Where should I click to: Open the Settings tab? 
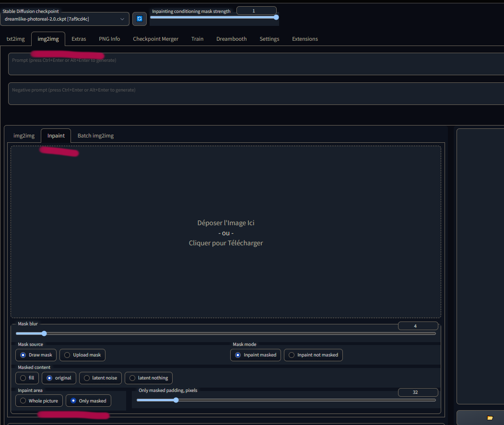tap(269, 39)
